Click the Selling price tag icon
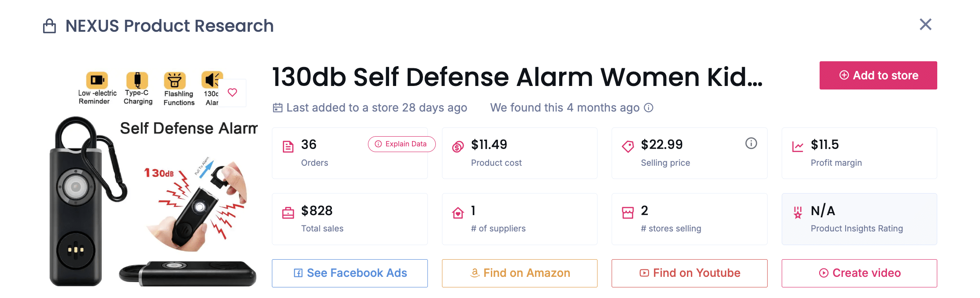Image resolution: width=980 pixels, height=298 pixels. 627,146
